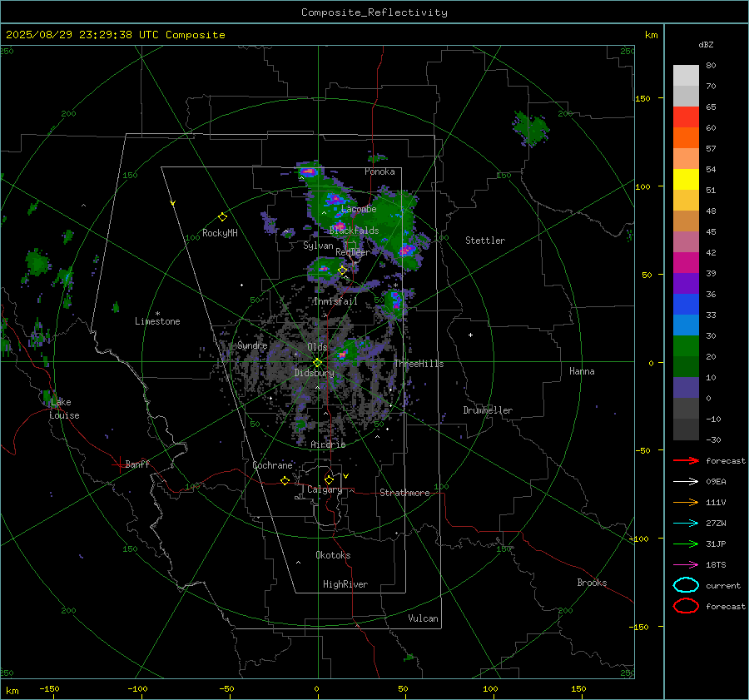The width and height of the screenshot is (749, 700).
Task: Select the Lacombe city label
Action: pyautogui.click(x=359, y=209)
